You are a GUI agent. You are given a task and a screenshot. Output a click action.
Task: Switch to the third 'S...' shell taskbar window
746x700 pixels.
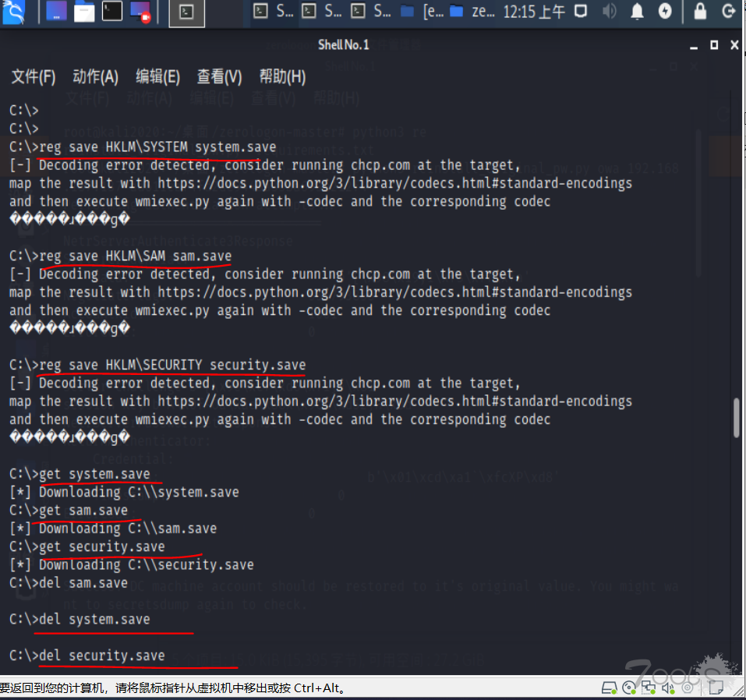[370, 11]
